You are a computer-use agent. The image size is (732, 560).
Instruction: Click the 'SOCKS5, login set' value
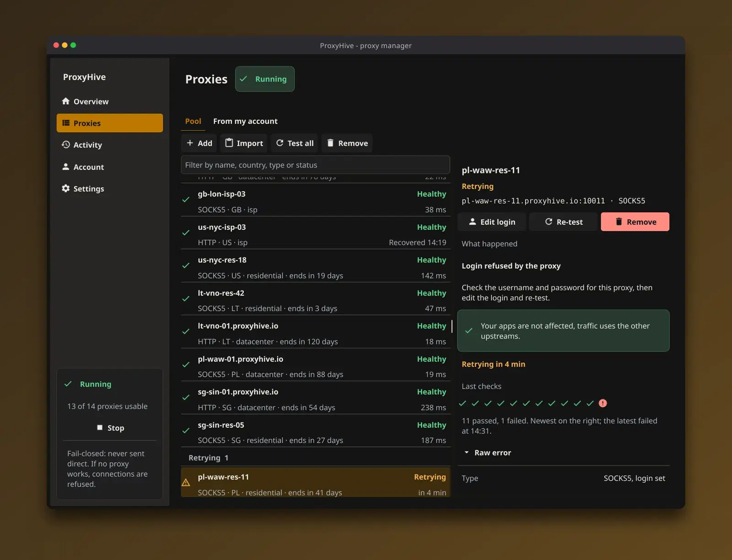tap(634, 478)
